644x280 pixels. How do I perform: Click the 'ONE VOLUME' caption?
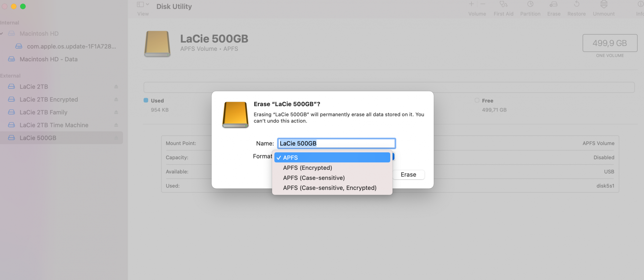click(x=610, y=56)
